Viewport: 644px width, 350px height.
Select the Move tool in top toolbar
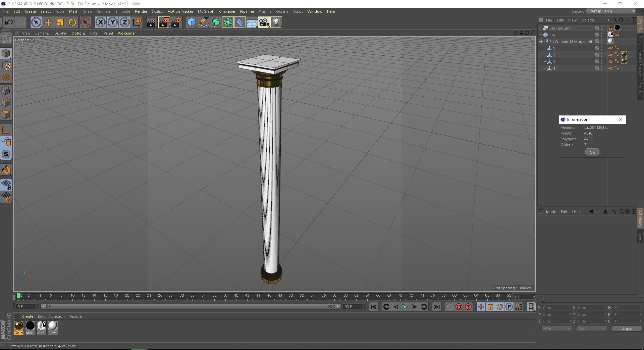[x=48, y=22]
